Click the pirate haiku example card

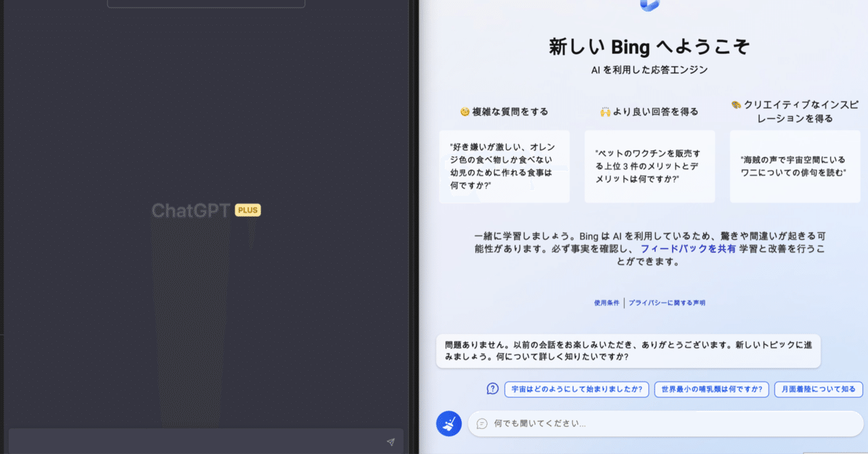(794, 166)
